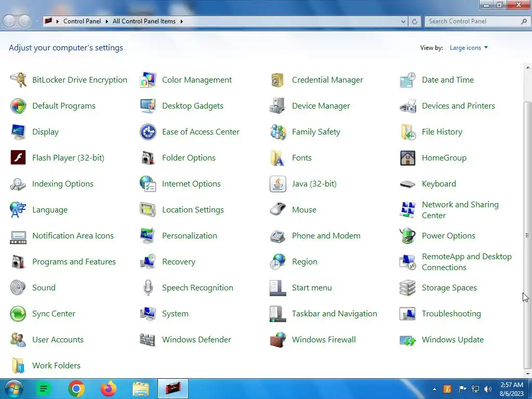Open Default Programs icon
Screen dimensions: 532x399
18,106
